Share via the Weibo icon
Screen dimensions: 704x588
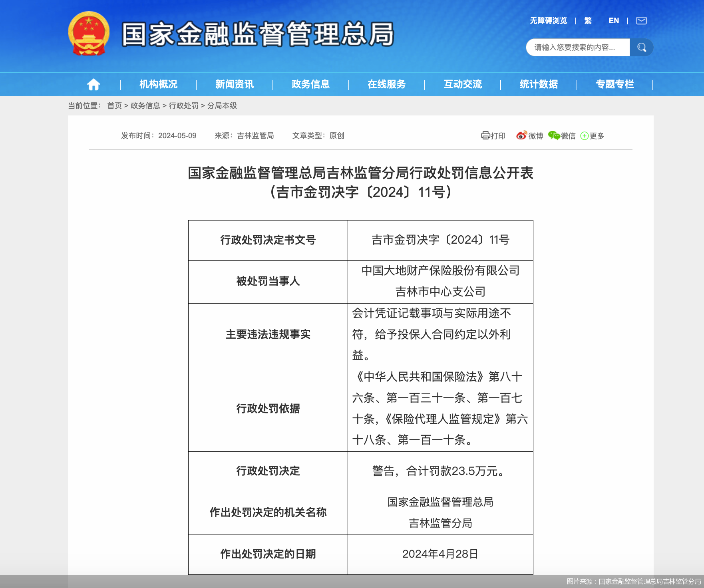pyautogui.click(x=521, y=135)
